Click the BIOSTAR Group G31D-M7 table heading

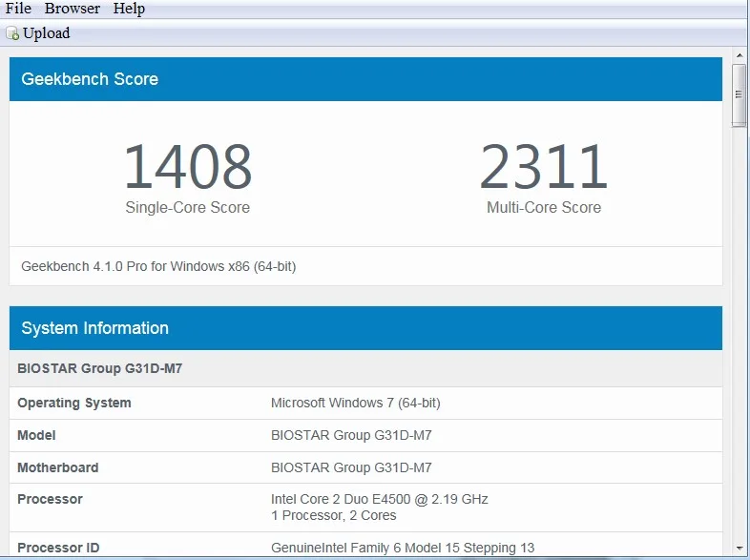(x=99, y=368)
